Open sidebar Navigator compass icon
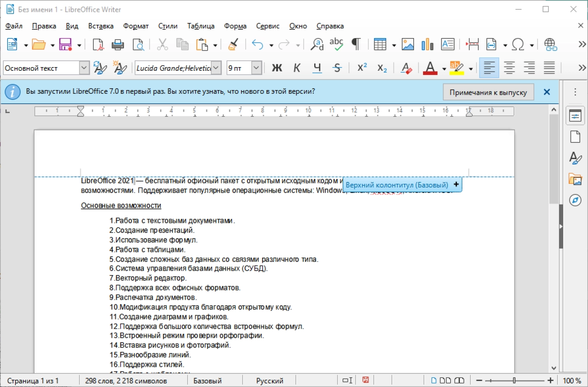588x387 pixels. coord(575,200)
